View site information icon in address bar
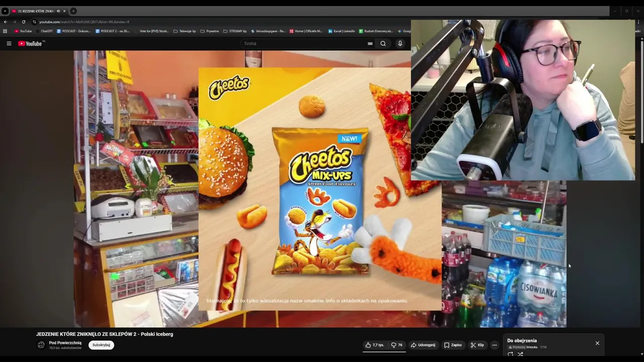Screen dimensions: 644x362 click(x=34, y=22)
